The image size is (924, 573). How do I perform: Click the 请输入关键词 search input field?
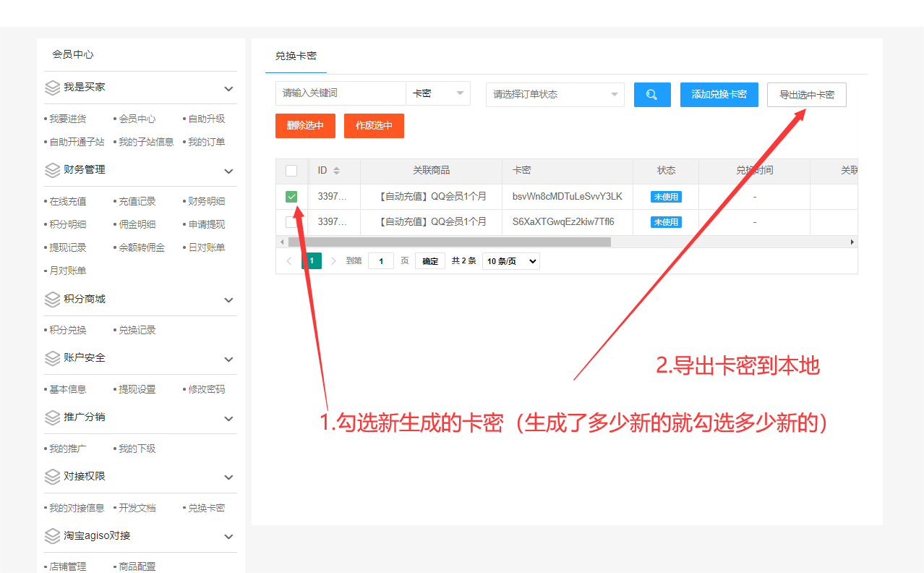[x=340, y=93]
